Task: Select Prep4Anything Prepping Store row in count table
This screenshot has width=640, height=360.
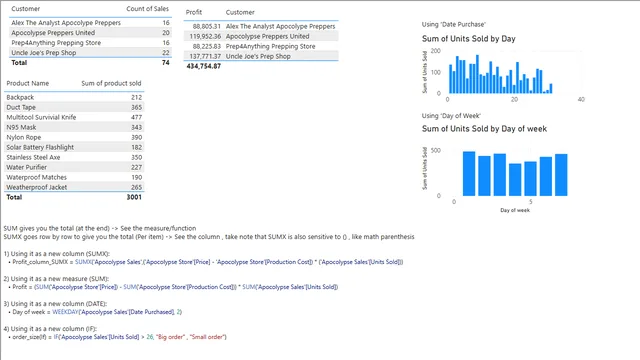Action: (x=90, y=43)
